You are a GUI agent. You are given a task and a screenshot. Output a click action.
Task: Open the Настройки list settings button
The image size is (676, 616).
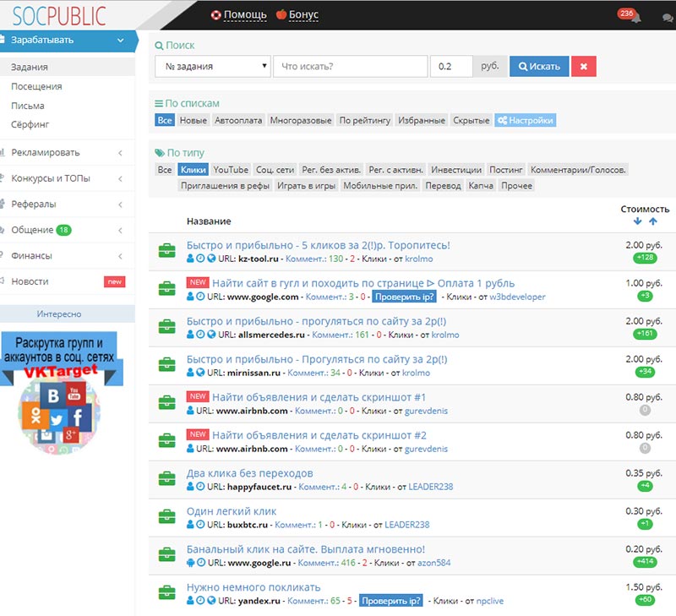526,121
